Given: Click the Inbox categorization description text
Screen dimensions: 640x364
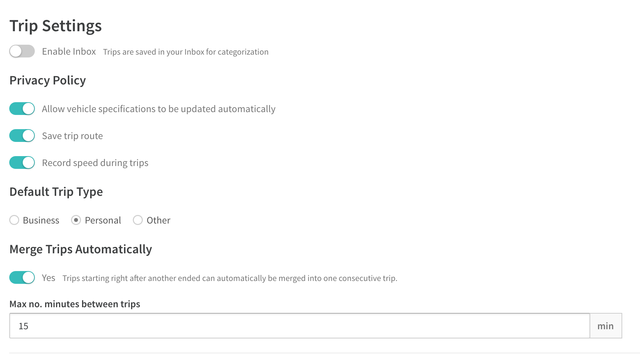Looking at the screenshot, I should pyautogui.click(x=186, y=52).
